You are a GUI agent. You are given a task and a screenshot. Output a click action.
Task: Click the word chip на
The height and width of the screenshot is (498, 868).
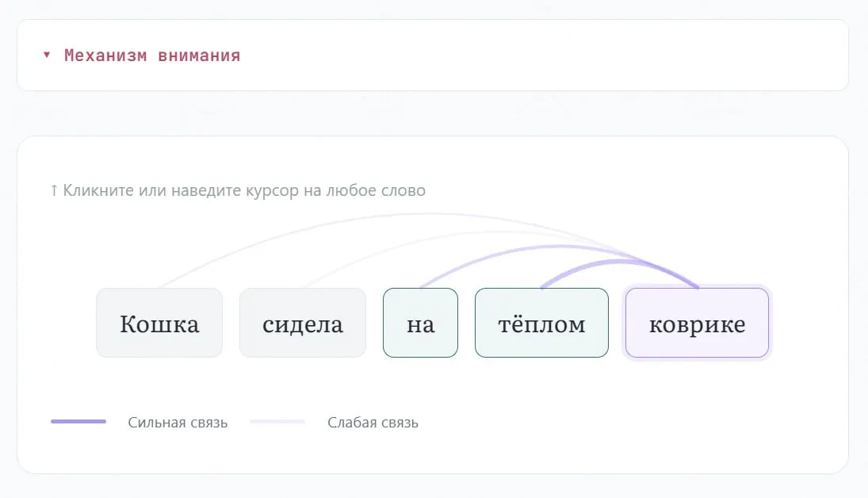coord(420,324)
